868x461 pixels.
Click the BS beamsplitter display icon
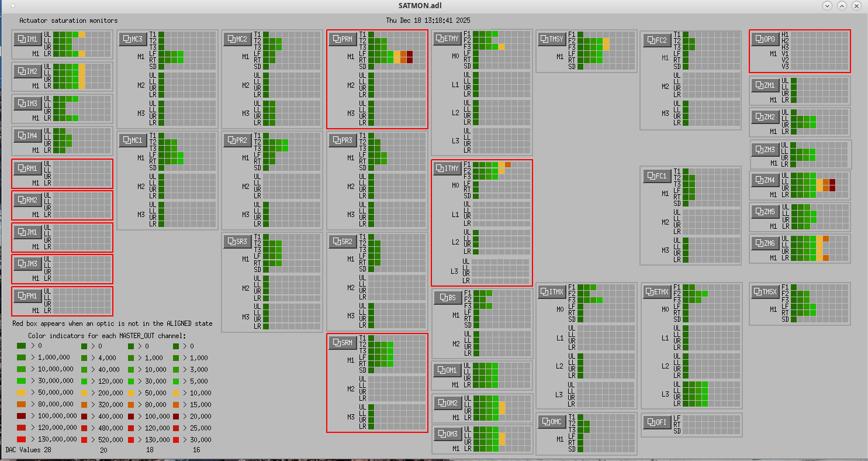pos(448,298)
